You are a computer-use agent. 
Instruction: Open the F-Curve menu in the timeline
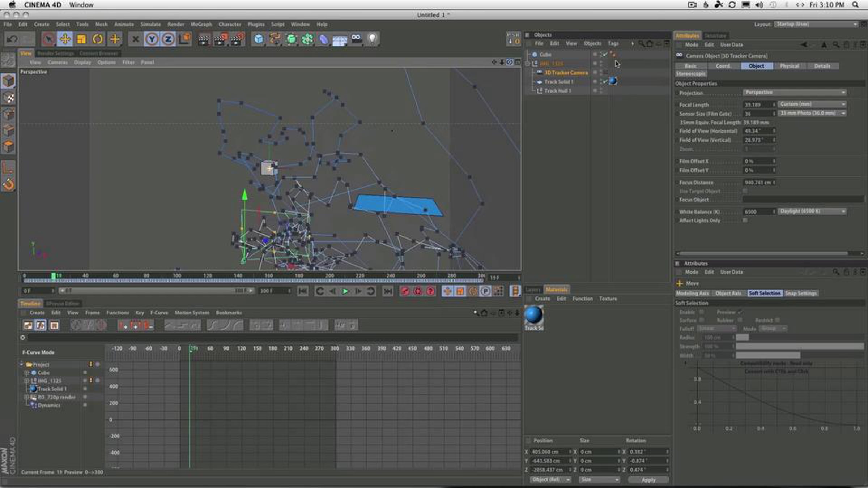tap(159, 313)
